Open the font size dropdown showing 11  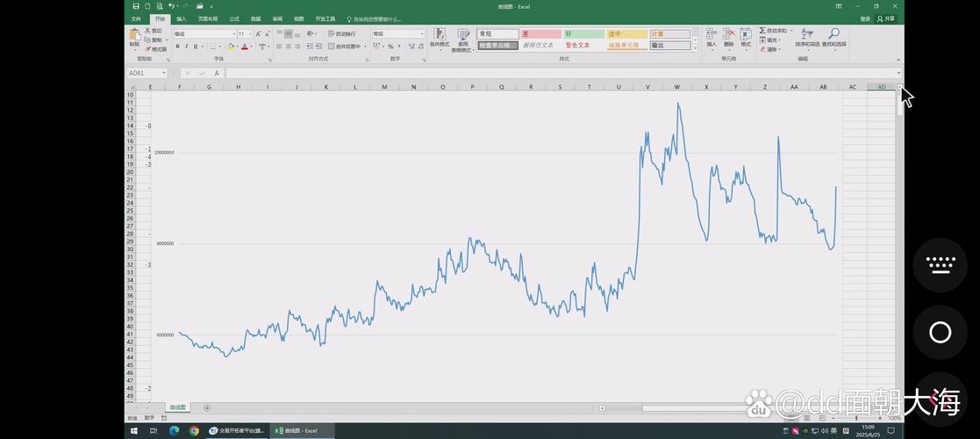250,34
